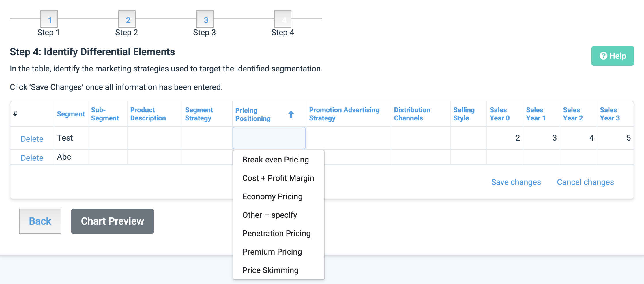Click the open Pricing Positioning combo box for Test
Image resolution: width=644 pixels, height=284 pixels.
pos(269,138)
